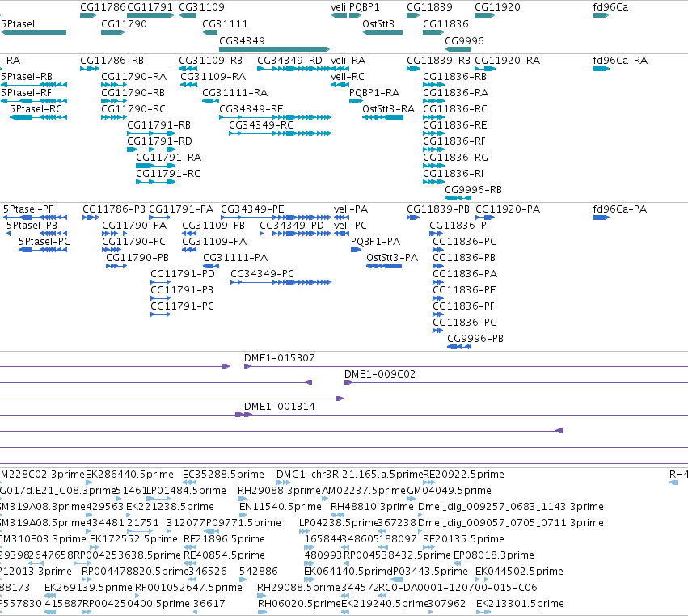Select transcript CG11920-RA label
The image size is (688, 616).
[507, 61]
